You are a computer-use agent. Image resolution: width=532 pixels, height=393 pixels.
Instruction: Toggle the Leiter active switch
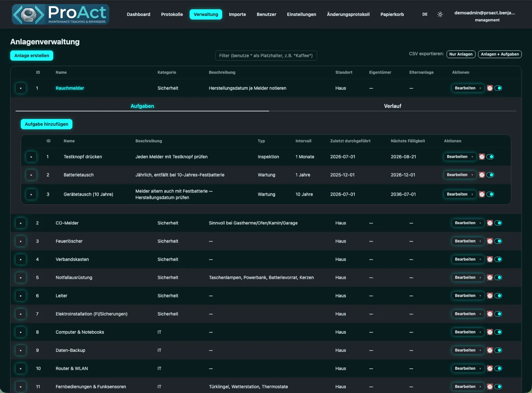(x=498, y=296)
